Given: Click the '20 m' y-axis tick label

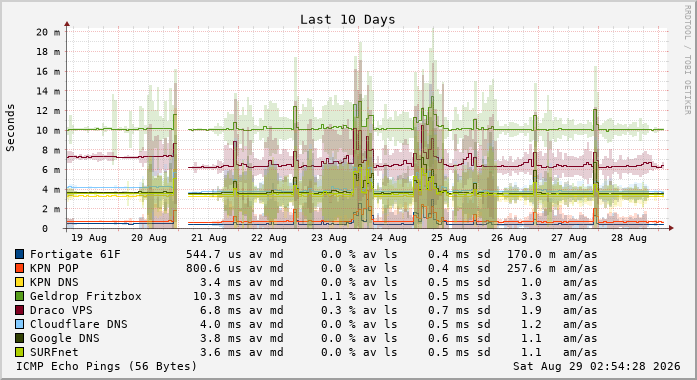Looking at the screenshot, I should pos(48,32).
